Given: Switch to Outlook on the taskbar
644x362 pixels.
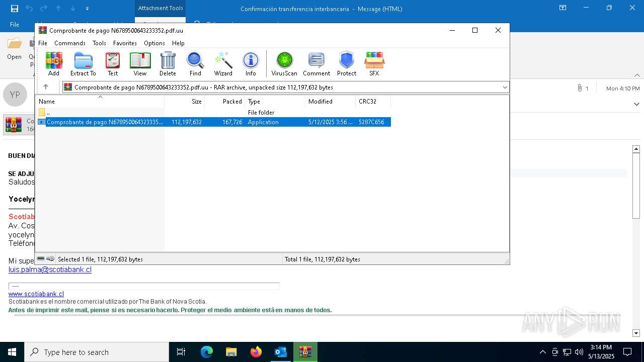Looking at the screenshot, I should pyautogui.click(x=281, y=352).
